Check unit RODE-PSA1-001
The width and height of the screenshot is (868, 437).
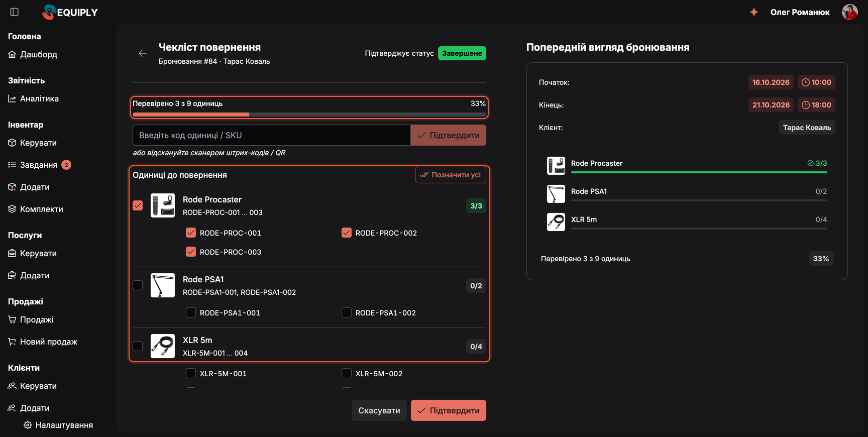pyautogui.click(x=191, y=312)
